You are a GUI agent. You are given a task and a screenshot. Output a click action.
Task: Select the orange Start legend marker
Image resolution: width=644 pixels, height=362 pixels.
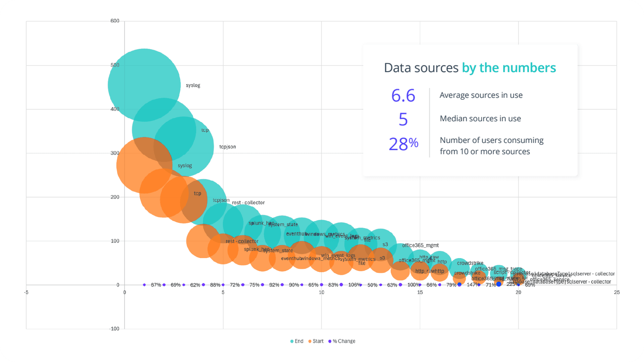310,341
